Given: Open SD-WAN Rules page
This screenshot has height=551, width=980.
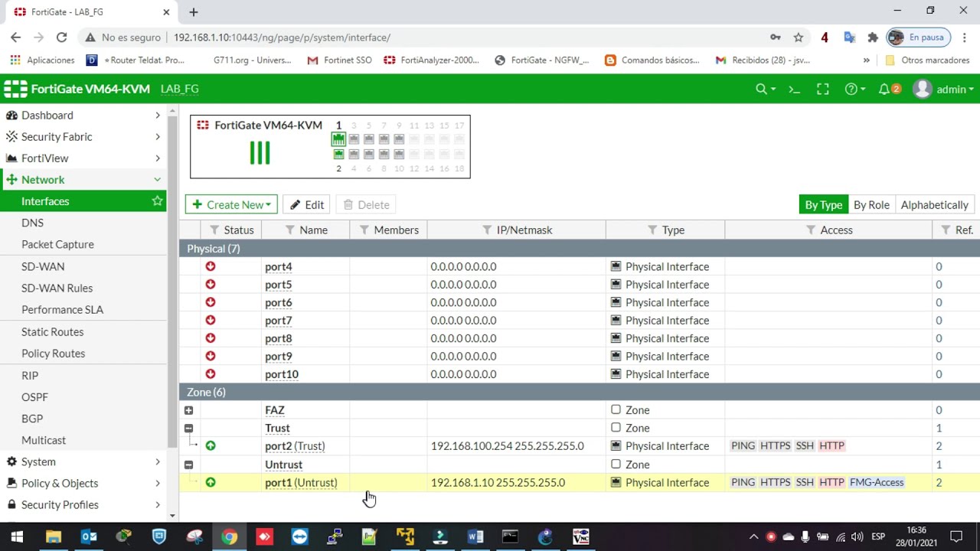Looking at the screenshot, I should click(57, 288).
